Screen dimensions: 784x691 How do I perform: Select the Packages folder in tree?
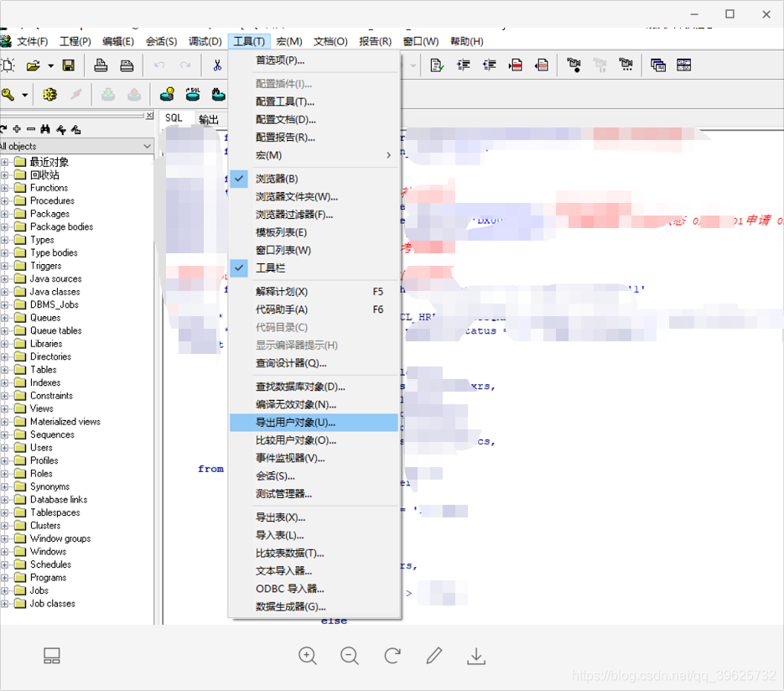pyautogui.click(x=42, y=214)
